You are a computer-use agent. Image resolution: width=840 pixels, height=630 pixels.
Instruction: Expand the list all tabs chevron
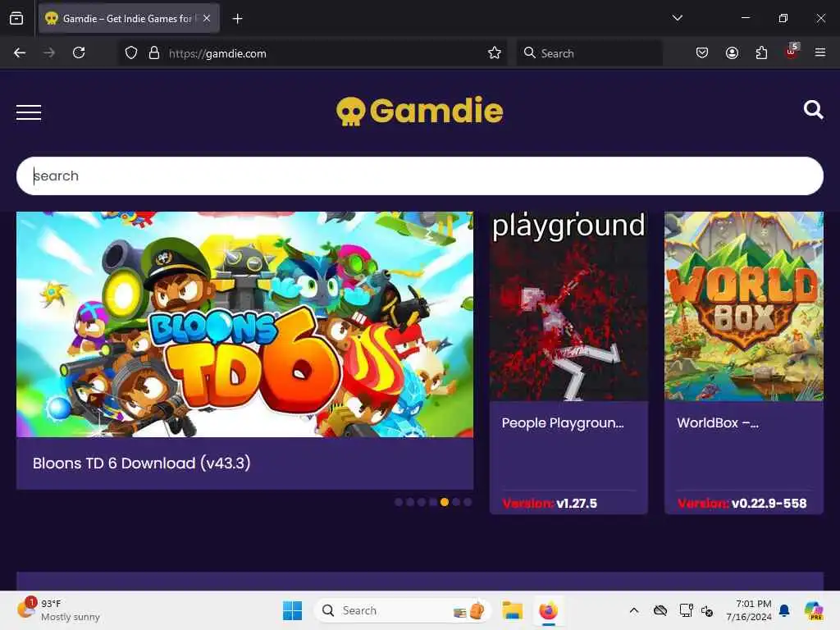click(677, 18)
